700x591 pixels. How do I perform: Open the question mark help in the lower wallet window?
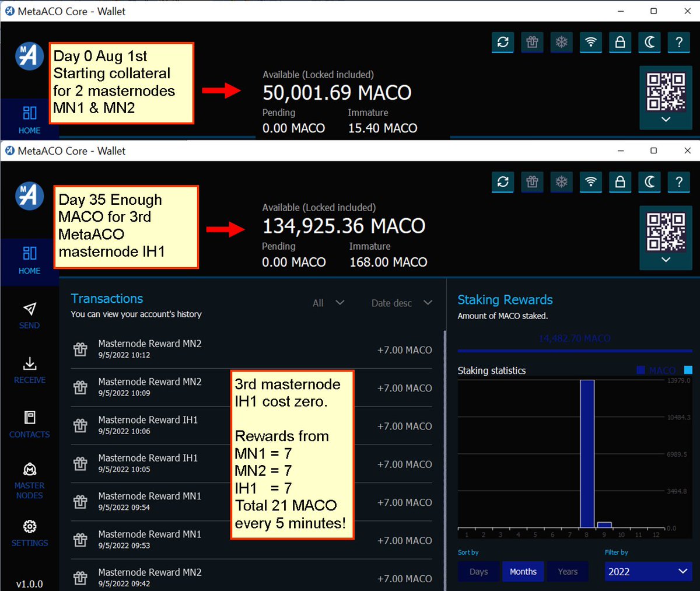tap(679, 182)
